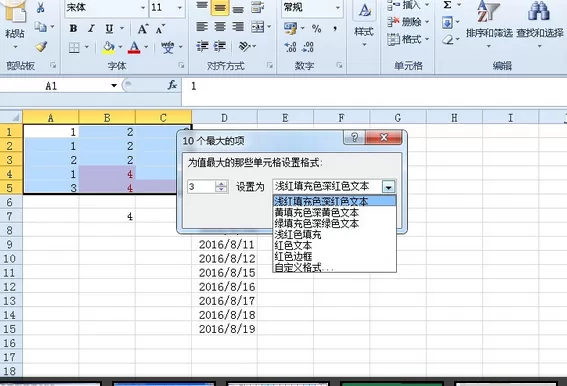The height and width of the screenshot is (386, 567).
Task: Expand the Name Box dropdown arrow
Action: (x=114, y=86)
